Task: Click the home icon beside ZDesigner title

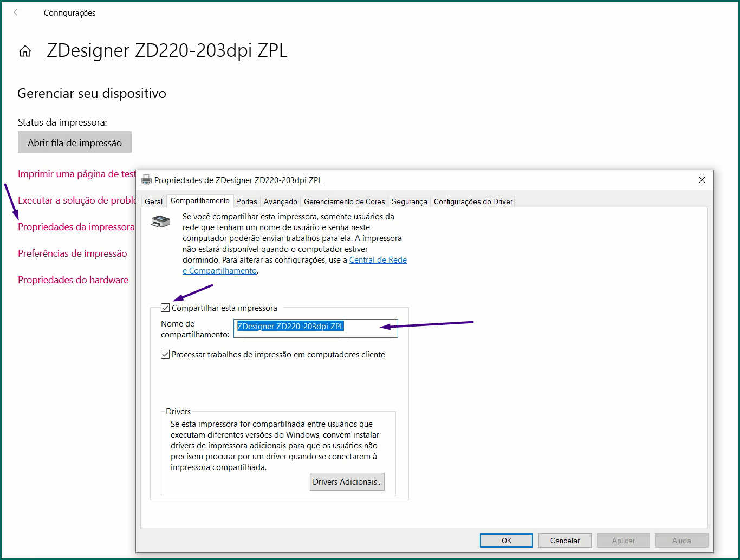Action: coord(25,51)
